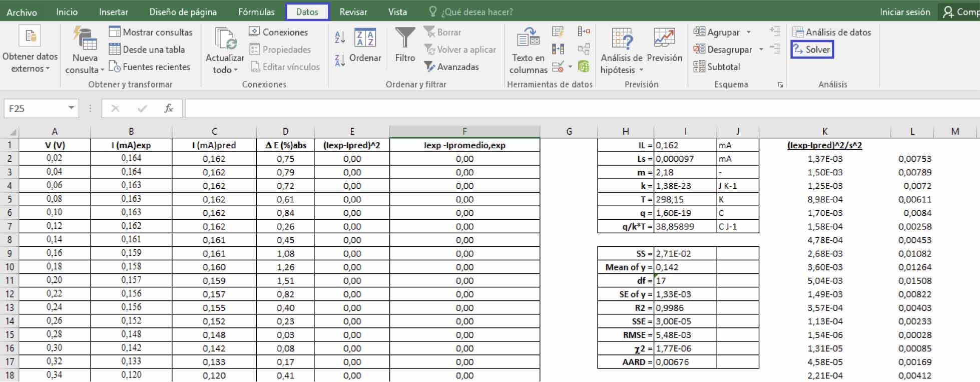Image resolution: width=980 pixels, height=382 pixels.
Task: Click Iniciar sesión link
Action: [x=904, y=12]
